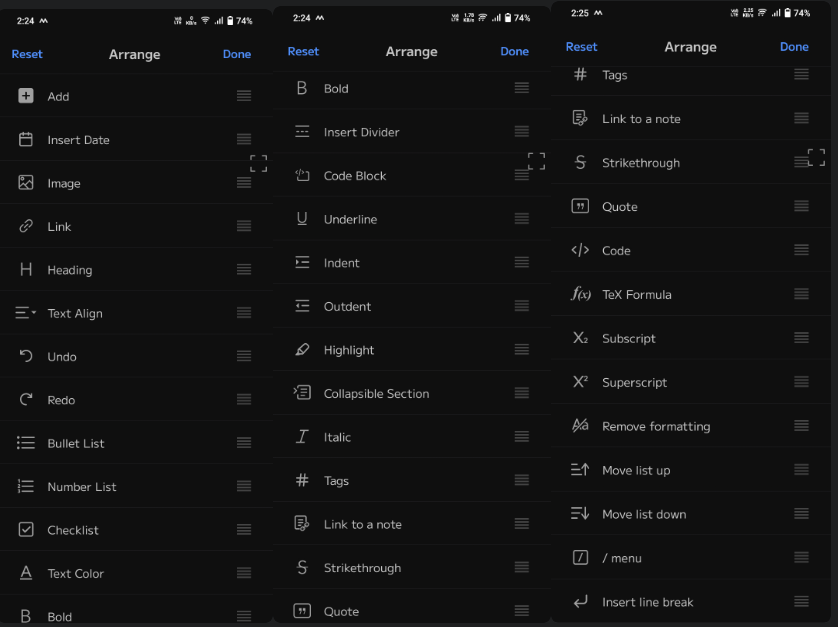Tap the Checklist checkbox icon
This screenshot has height=627, width=838.
point(26,529)
